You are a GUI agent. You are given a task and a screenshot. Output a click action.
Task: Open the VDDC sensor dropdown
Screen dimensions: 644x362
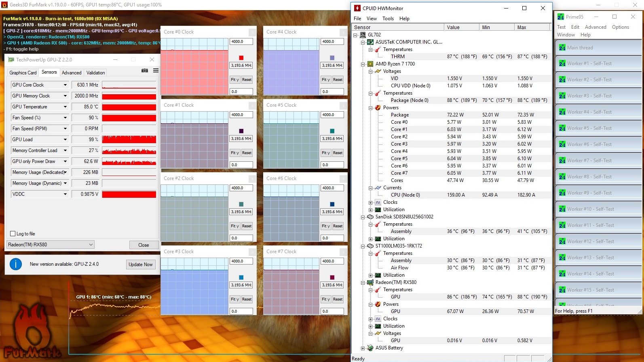pyautogui.click(x=65, y=194)
